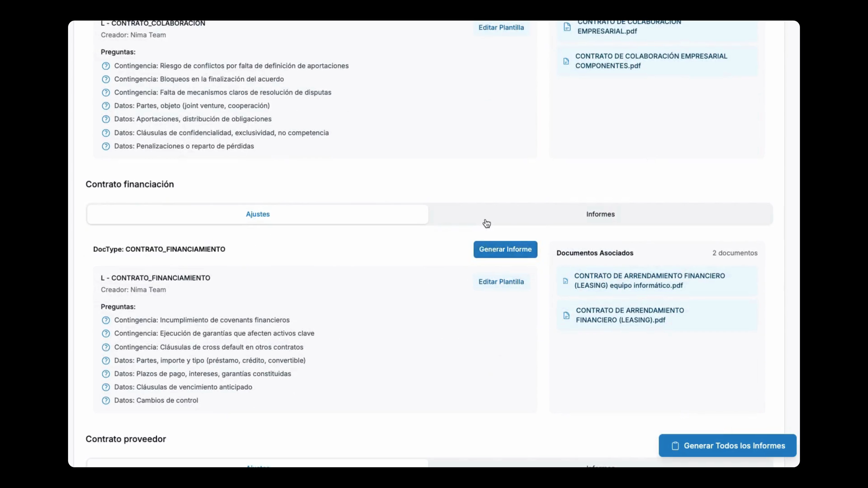Click help icon next to 'Cambios de control'

point(106,400)
